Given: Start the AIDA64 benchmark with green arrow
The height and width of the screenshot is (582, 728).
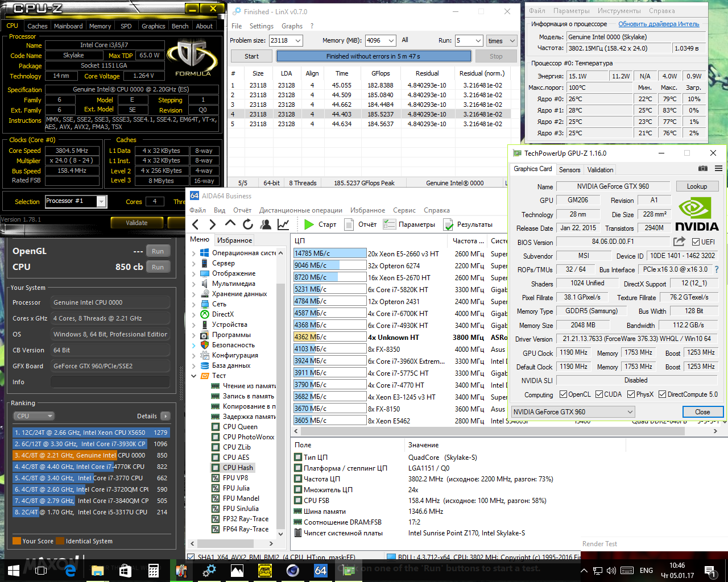Looking at the screenshot, I should pyautogui.click(x=309, y=225).
